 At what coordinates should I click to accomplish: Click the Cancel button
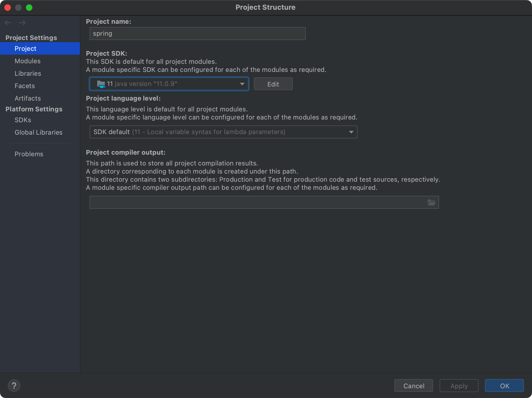413,386
